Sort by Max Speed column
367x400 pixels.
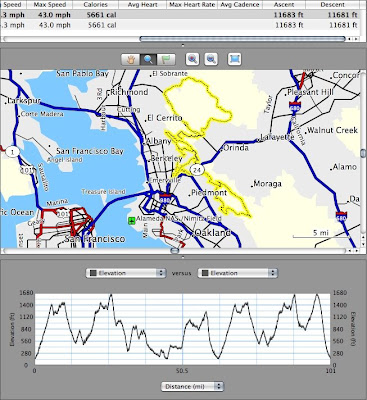(x=50, y=5)
